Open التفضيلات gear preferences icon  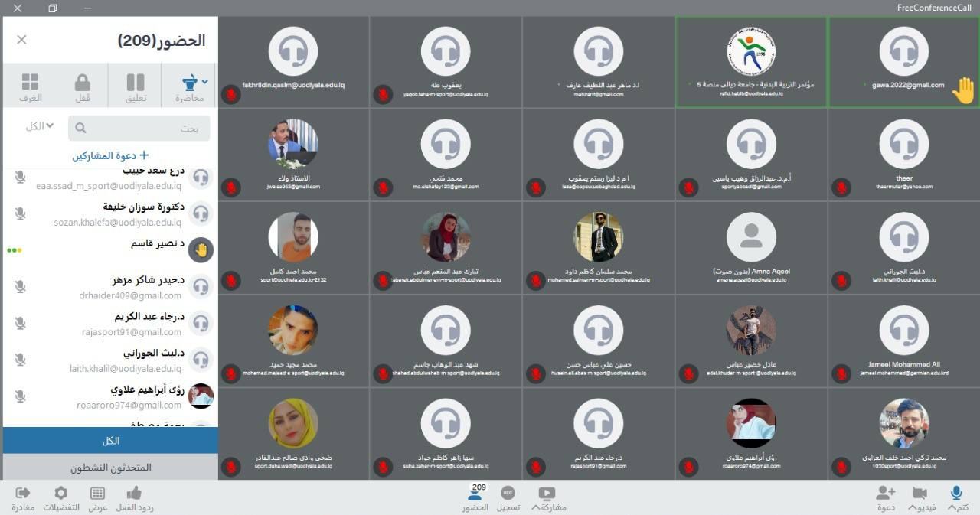[x=61, y=494]
